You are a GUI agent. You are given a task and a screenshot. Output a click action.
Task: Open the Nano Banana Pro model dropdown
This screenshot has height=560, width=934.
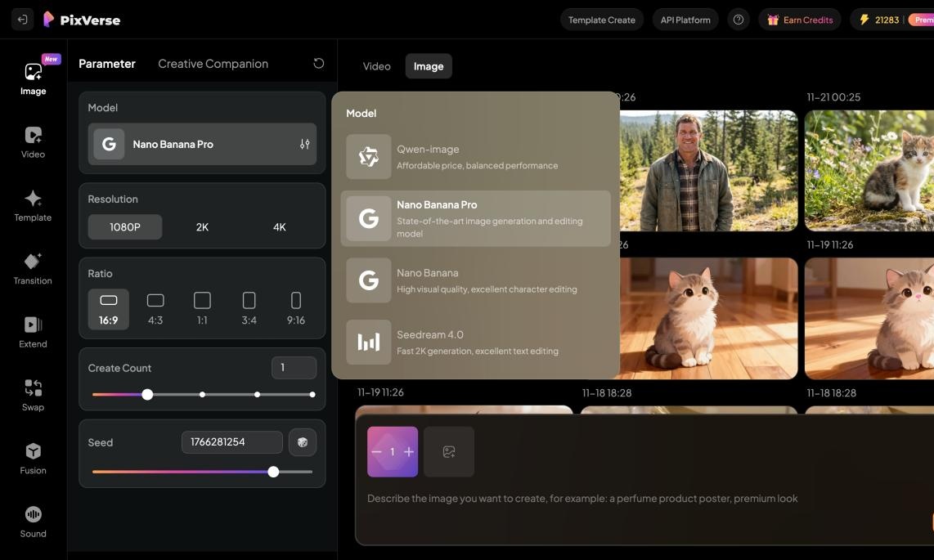click(x=202, y=144)
